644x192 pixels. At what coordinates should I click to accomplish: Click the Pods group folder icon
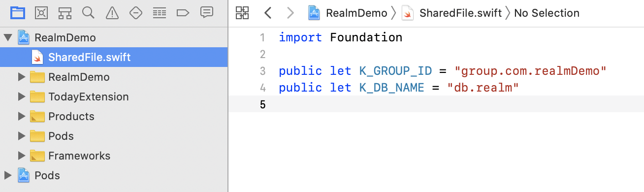point(37,136)
